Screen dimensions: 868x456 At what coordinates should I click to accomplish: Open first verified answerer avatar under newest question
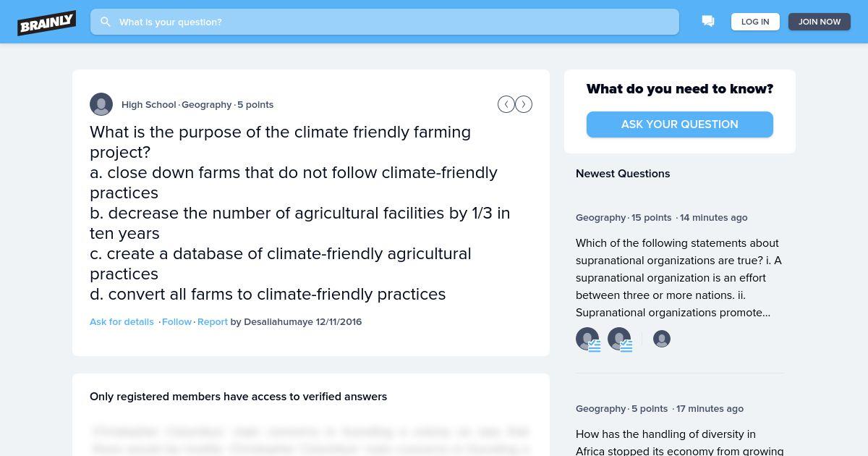coord(588,339)
